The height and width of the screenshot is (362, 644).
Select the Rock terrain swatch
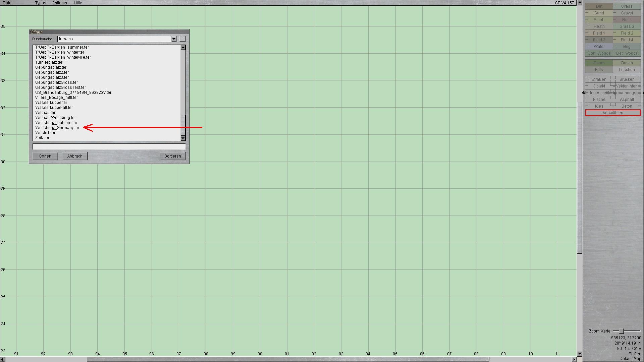[627, 20]
